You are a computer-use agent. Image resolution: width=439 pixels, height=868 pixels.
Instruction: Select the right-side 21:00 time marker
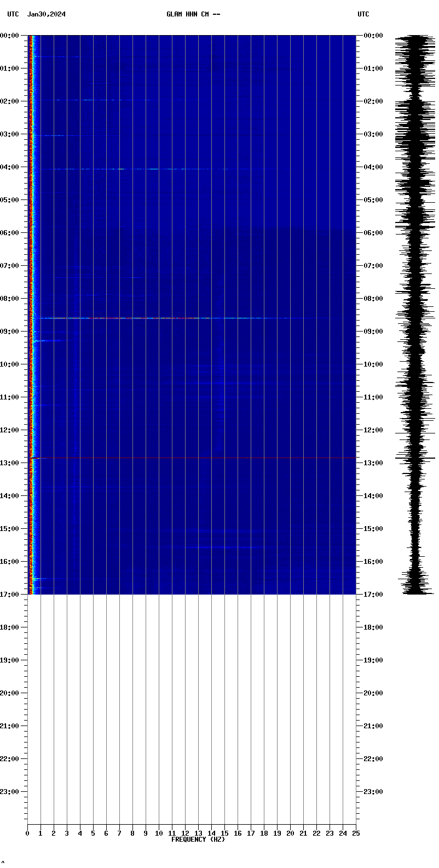tap(373, 726)
